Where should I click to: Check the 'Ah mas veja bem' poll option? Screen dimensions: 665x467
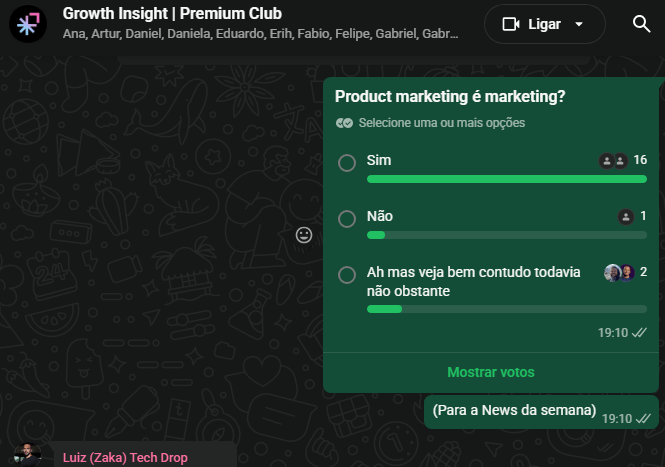click(x=347, y=274)
